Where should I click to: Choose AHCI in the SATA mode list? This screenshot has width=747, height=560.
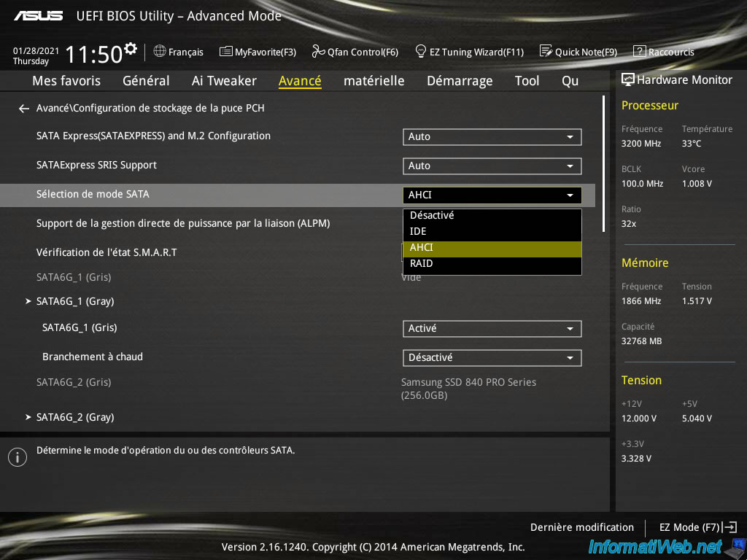tap(492, 248)
